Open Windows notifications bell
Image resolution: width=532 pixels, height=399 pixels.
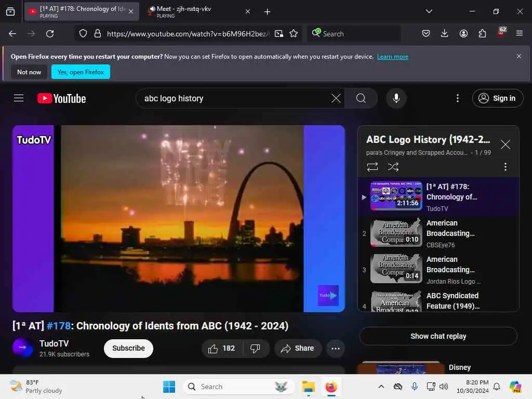[x=497, y=387]
